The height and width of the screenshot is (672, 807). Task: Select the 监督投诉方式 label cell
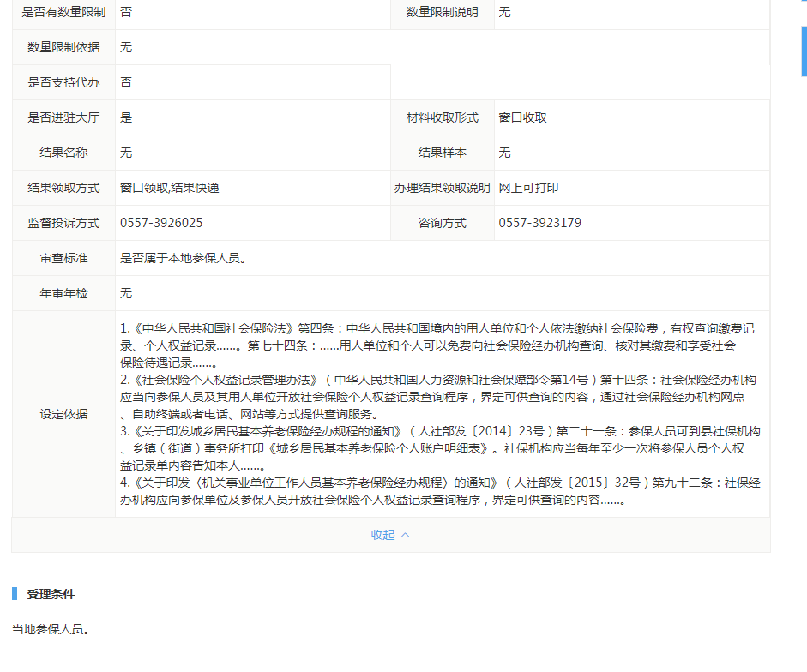(63, 223)
